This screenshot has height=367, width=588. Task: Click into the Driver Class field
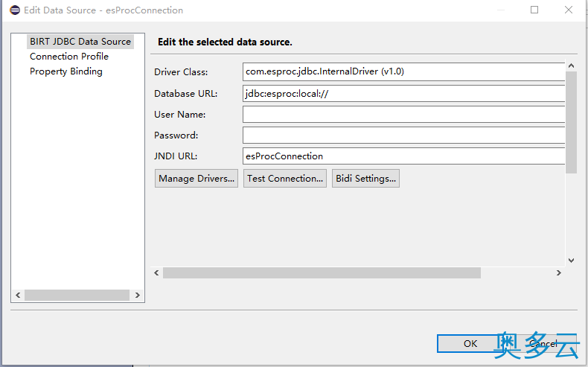pyautogui.click(x=403, y=71)
